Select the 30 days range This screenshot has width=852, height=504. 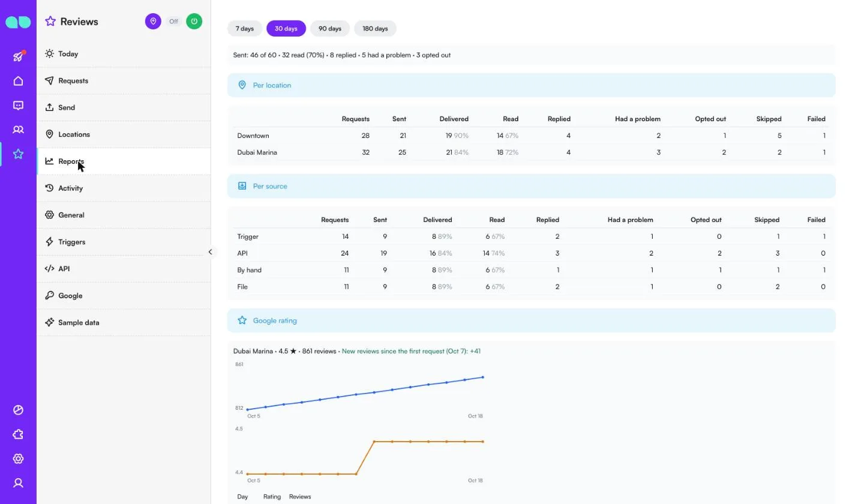click(x=286, y=28)
